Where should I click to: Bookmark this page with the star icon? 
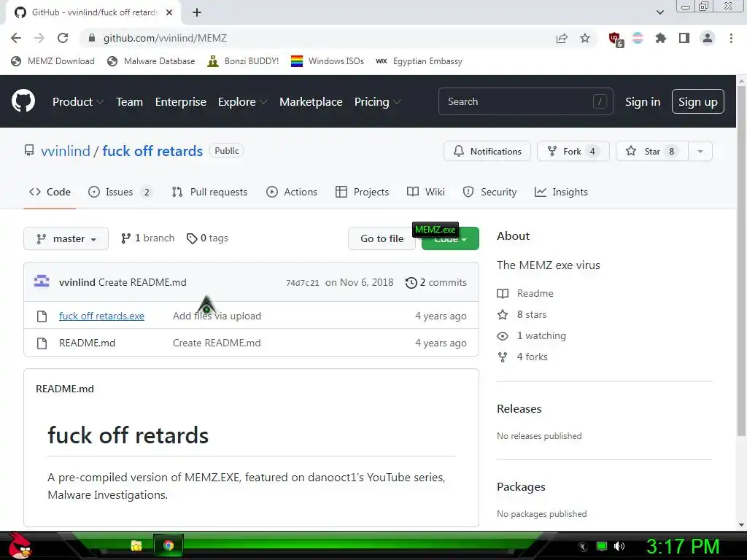pyautogui.click(x=585, y=38)
